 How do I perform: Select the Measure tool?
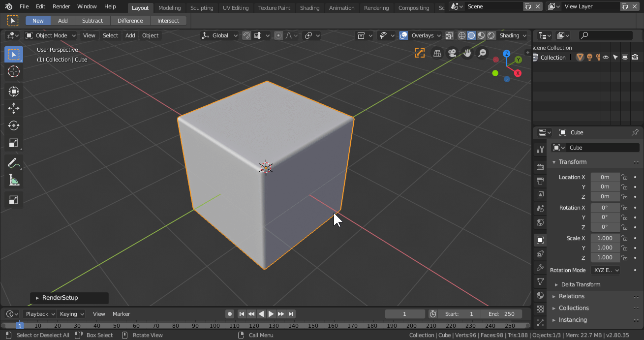[x=14, y=181]
